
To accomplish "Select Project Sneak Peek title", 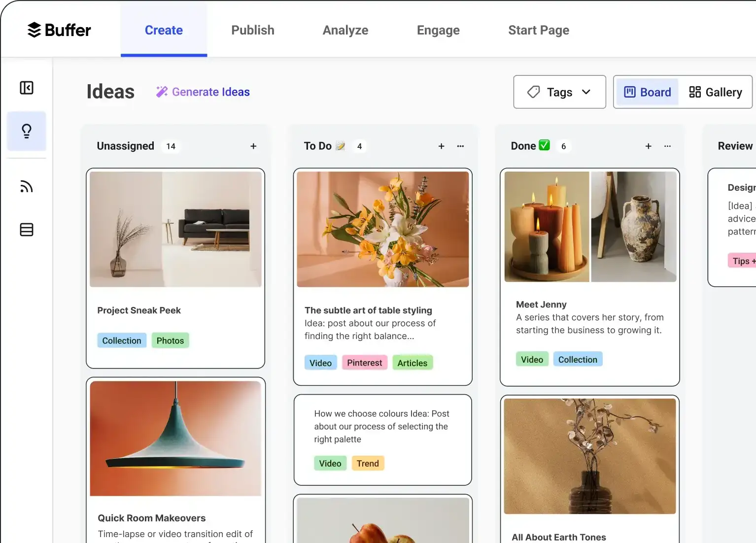I will pyautogui.click(x=139, y=310).
